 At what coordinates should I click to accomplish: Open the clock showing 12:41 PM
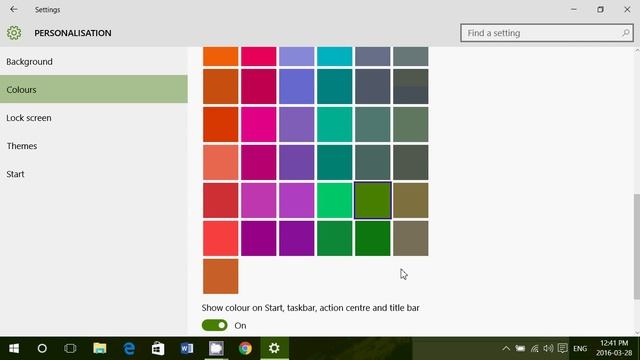click(614, 348)
